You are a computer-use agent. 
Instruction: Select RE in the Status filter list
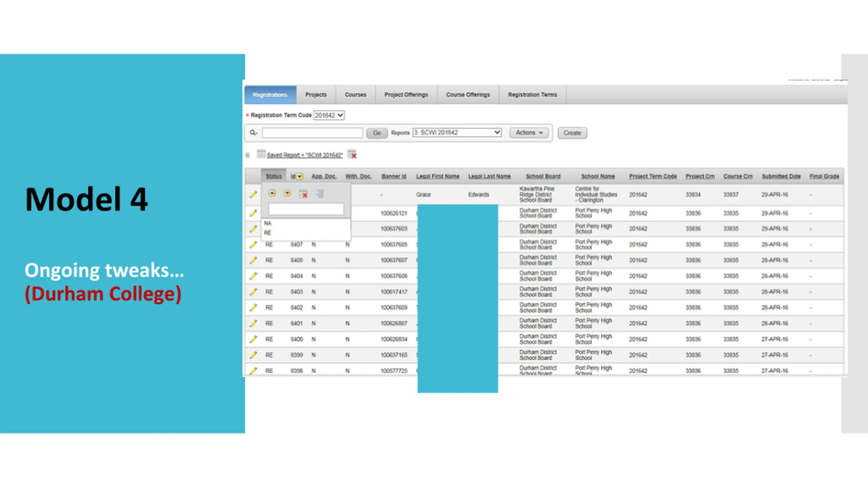268,233
